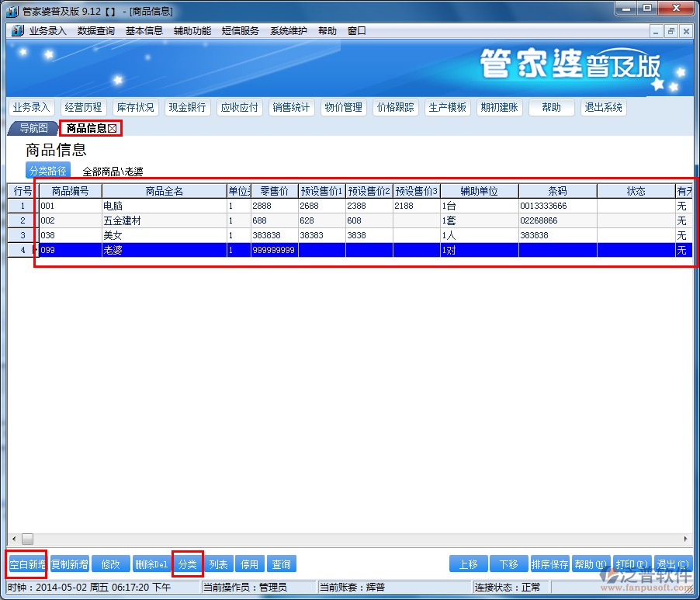This screenshot has height=600, width=700.
Task: Switch to the 导航图 tab
Action: pyautogui.click(x=33, y=129)
